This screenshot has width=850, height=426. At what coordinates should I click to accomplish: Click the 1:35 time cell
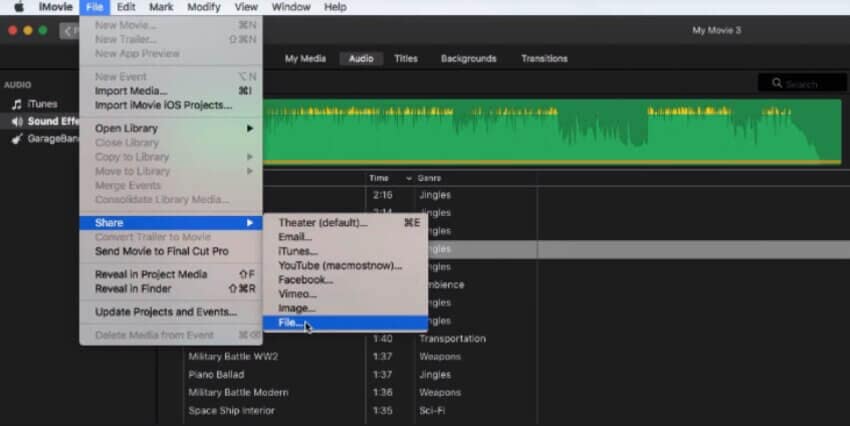tap(382, 410)
